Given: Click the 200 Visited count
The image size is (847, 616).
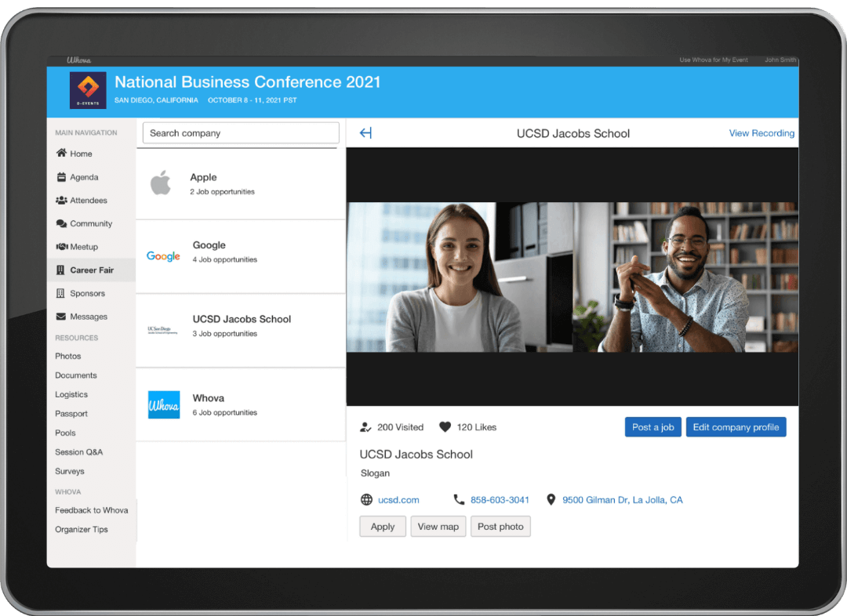Looking at the screenshot, I should 400,427.
